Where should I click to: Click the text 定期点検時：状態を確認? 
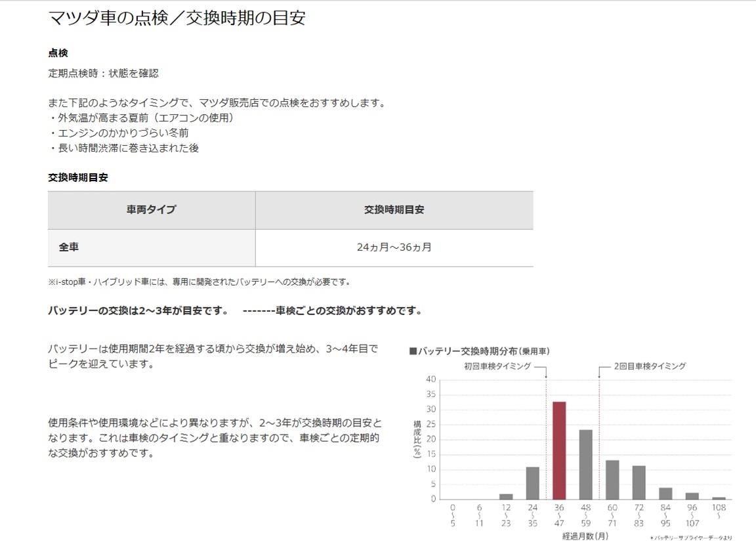click(103, 74)
